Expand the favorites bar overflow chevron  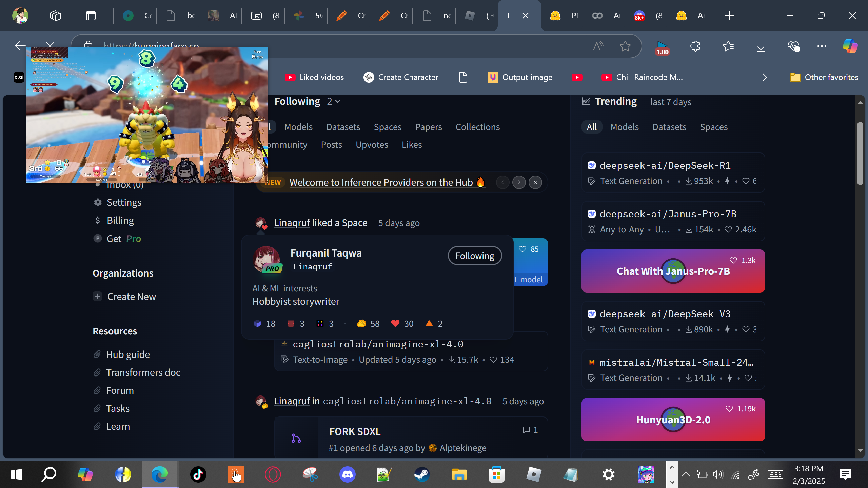(x=765, y=77)
